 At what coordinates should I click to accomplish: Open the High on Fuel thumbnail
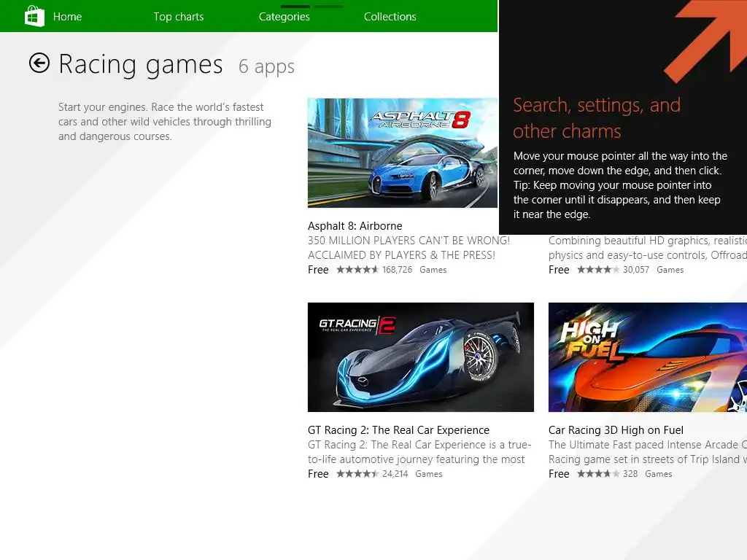[x=648, y=357]
